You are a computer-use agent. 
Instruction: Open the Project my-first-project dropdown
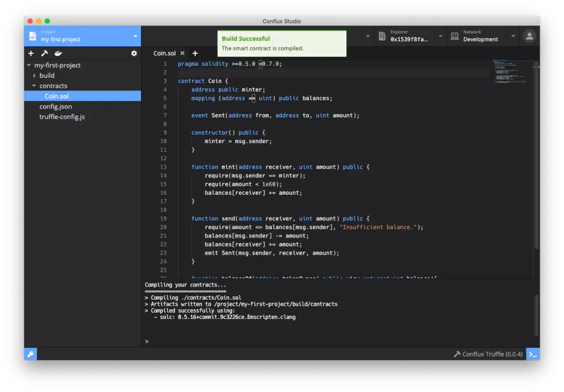point(83,36)
